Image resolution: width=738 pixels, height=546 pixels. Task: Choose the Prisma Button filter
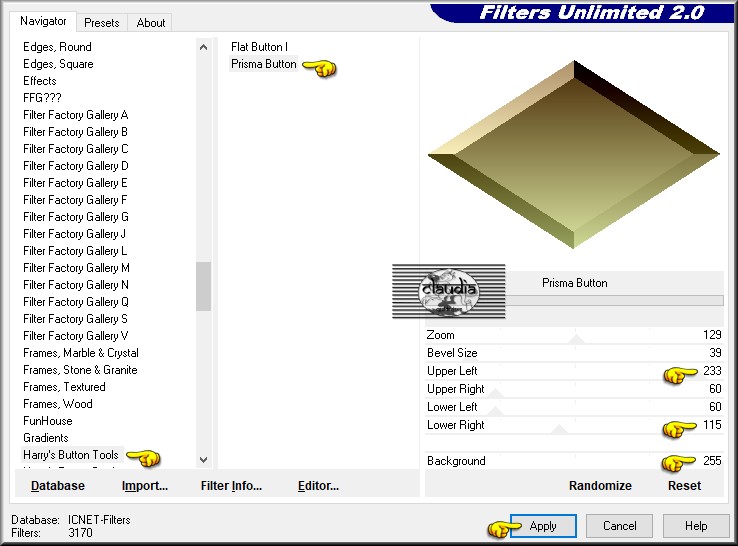(x=264, y=64)
